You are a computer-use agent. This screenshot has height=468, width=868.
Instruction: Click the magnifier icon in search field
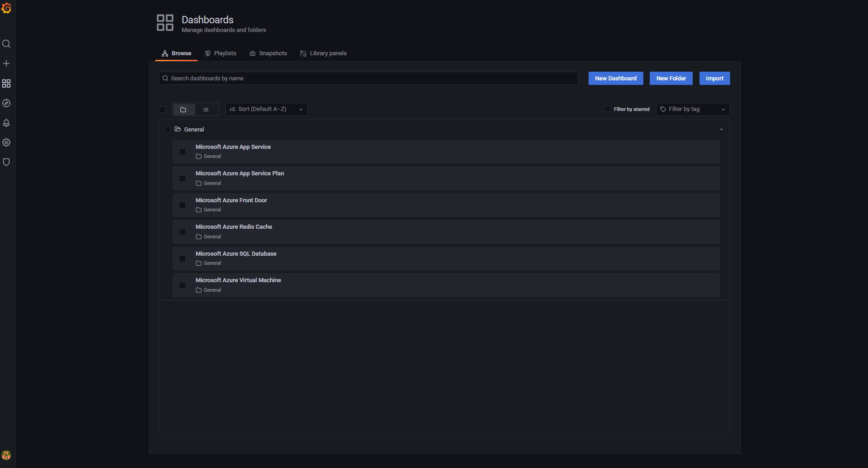click(165, 79)
